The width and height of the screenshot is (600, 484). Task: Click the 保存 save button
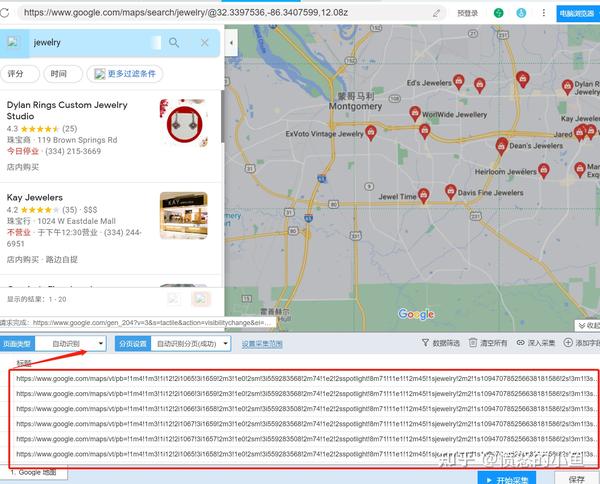tap(576, 478)
